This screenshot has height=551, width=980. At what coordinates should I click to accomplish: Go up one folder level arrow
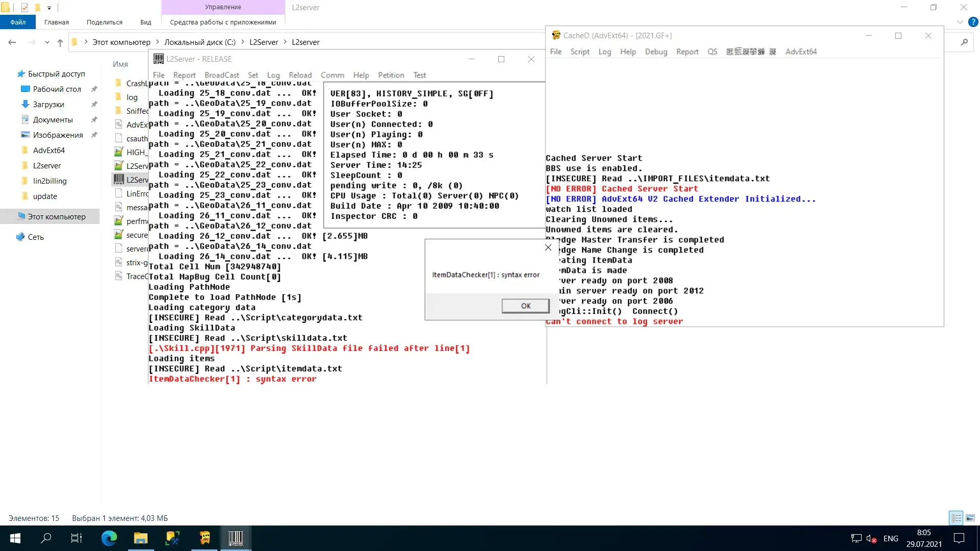(x=60, y=42)
